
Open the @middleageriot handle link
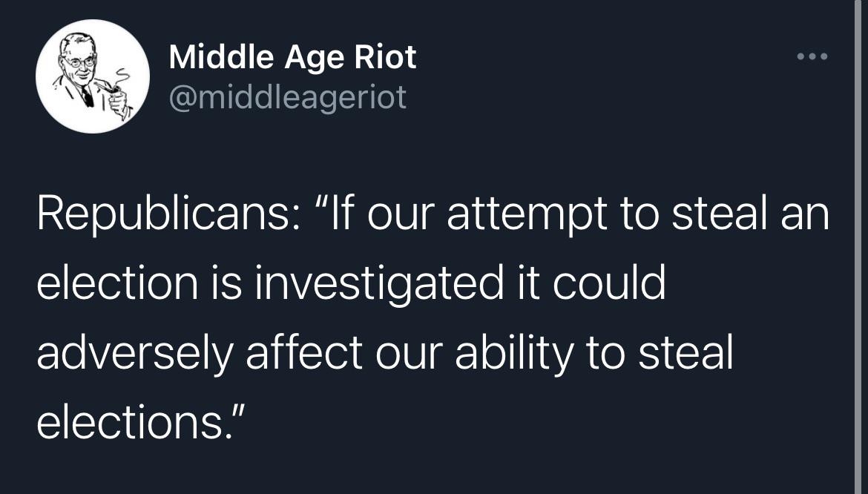(287, 97)
